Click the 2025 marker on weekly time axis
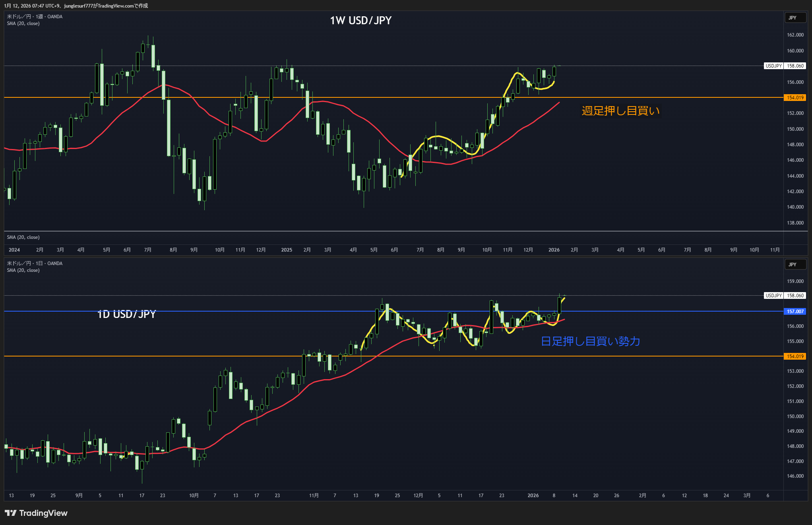812x525 pixels. pyautogui.click(x=287, y=250)
